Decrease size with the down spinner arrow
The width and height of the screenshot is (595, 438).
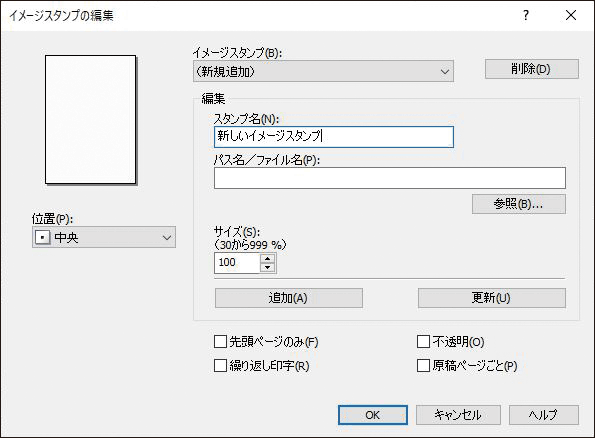tap(268, 268)
